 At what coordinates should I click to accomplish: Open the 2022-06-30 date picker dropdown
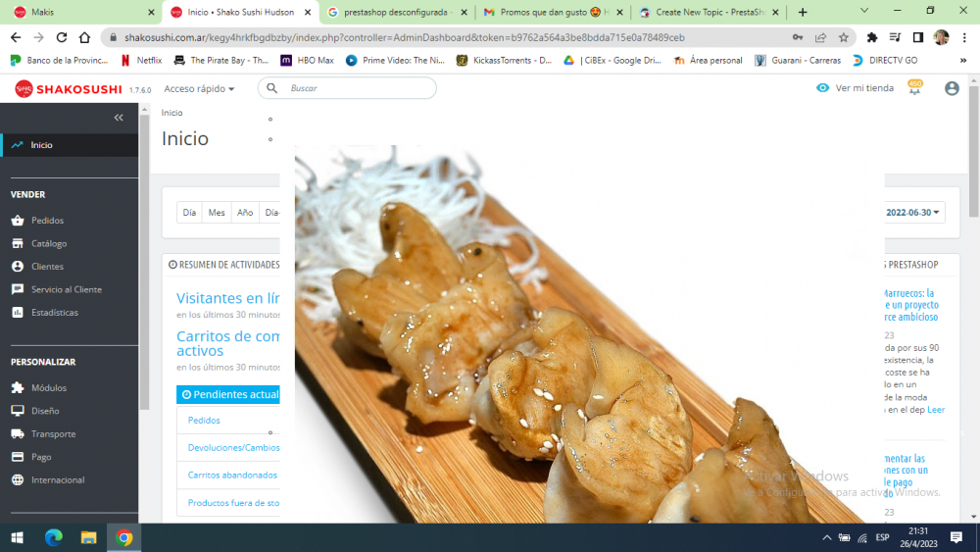click(x=913, y=213)
